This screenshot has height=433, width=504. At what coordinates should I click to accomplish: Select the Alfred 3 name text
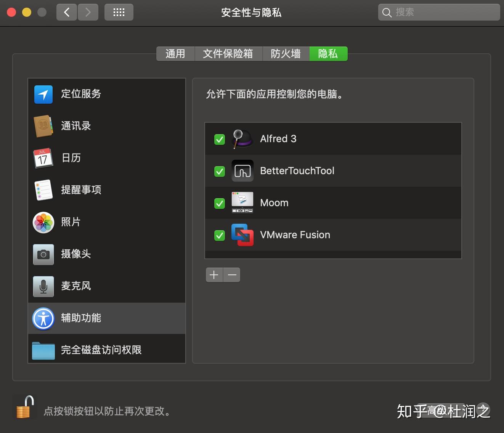point(278,139)
